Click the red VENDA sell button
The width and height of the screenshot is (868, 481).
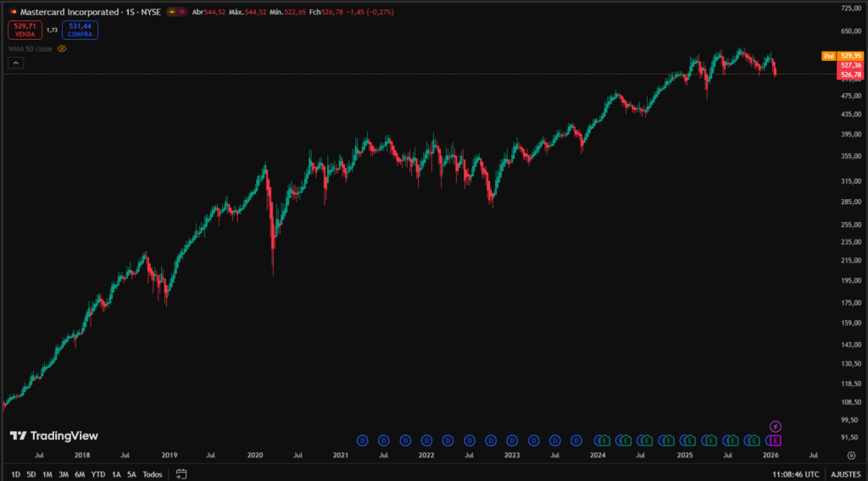click(x=24, y=30)
